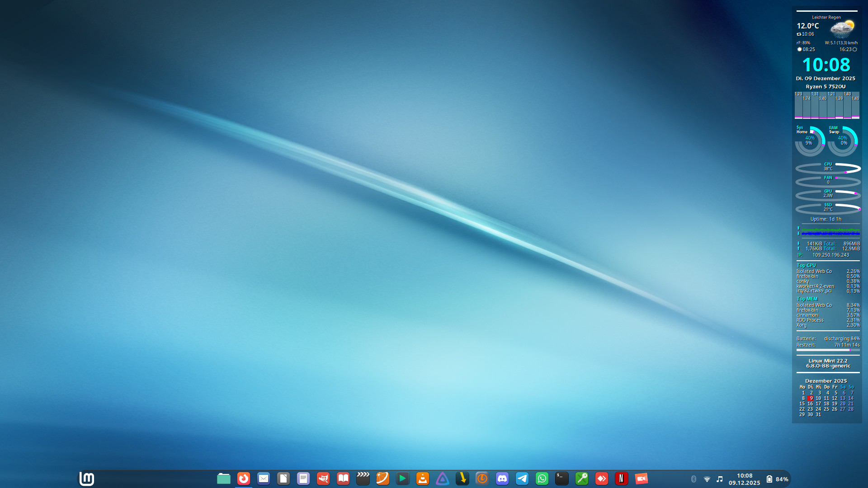Screen dimensions: 868x488
Task: Open the Netflix launcher
Action: coord(622,479)
